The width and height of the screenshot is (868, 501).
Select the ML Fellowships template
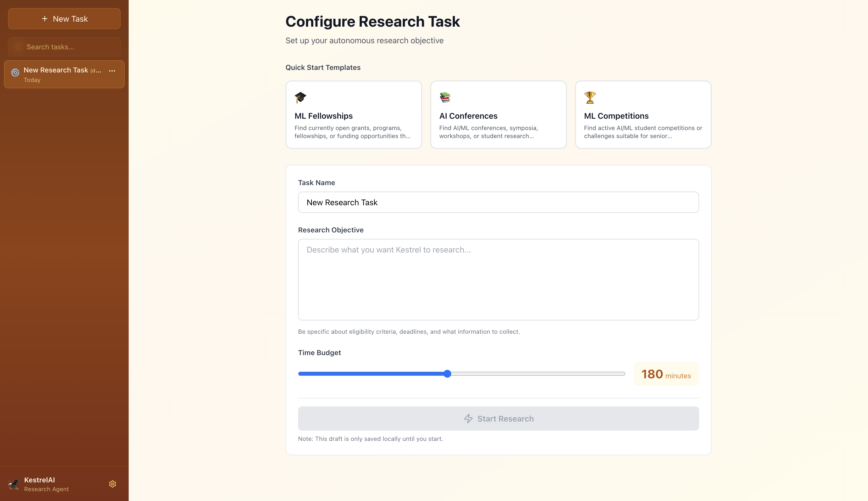(x=354, y=115)
